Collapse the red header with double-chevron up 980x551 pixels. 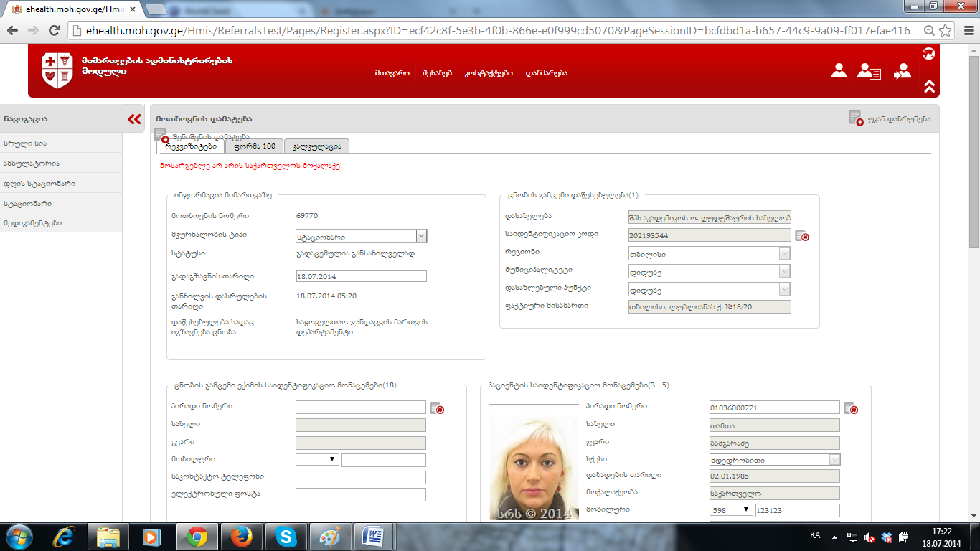929,86
